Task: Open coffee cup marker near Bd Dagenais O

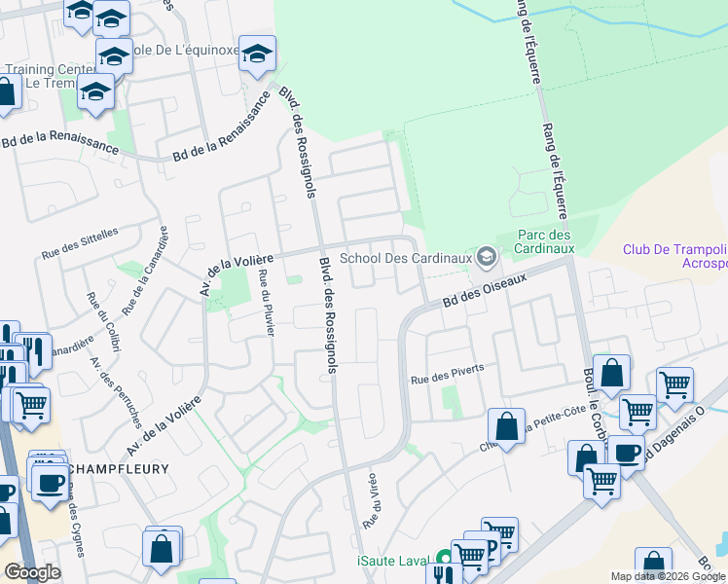Action: (626, 456)
